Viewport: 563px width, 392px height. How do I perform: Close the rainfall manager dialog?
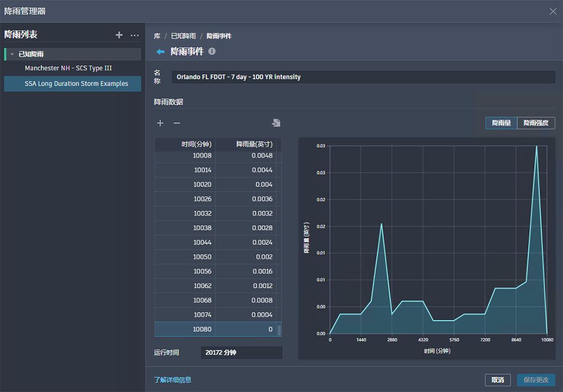(x=553, y=11)
